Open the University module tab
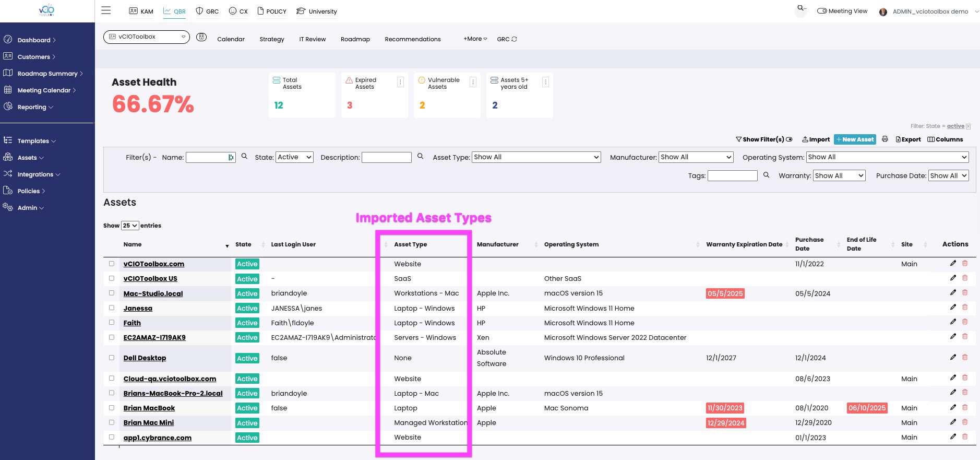980x460 pixels. tap(317, 11)
